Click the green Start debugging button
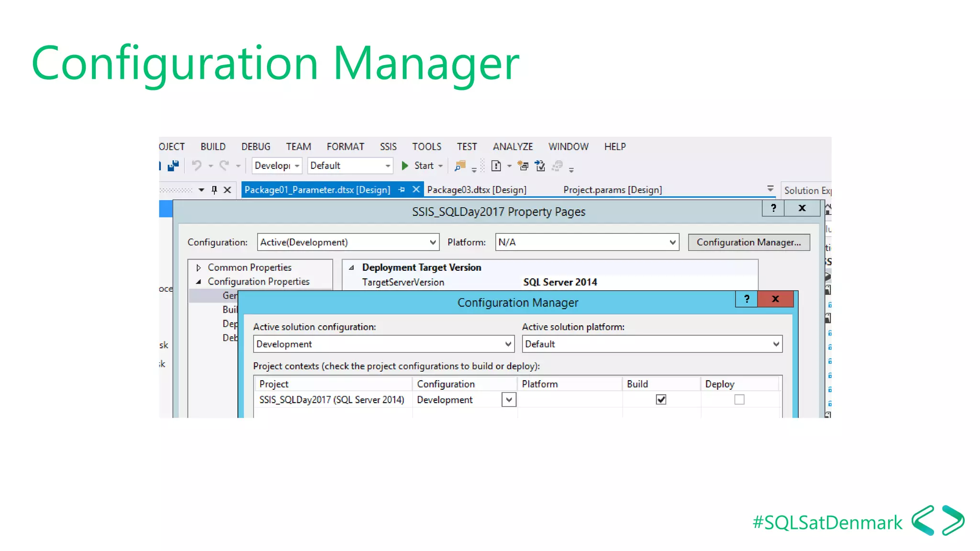980x551 pixels. click(x=405, y=165)
